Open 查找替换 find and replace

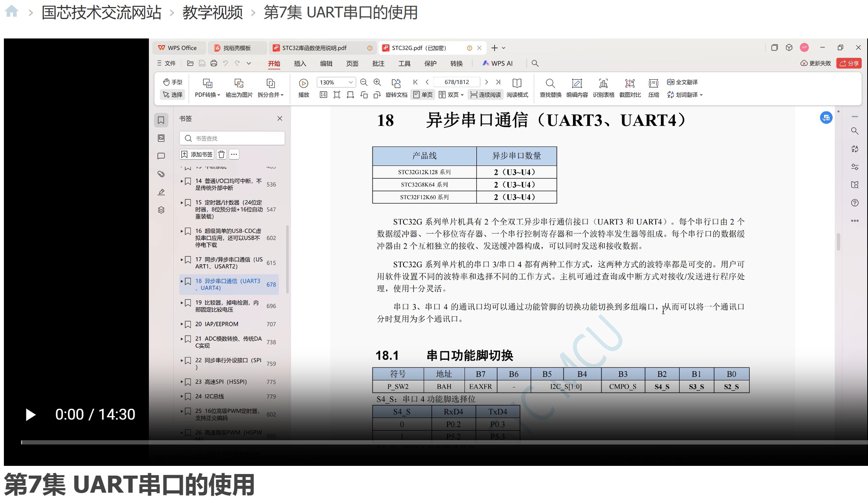(550, 88)
